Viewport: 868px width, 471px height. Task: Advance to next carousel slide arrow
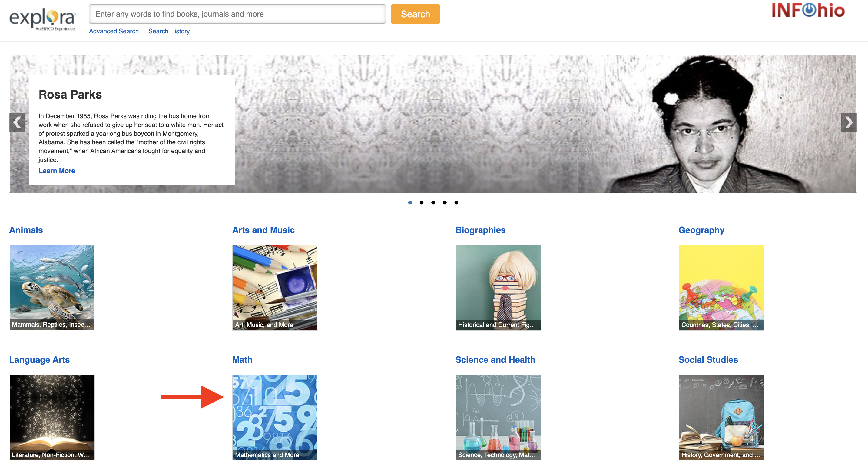pos(848,122)
